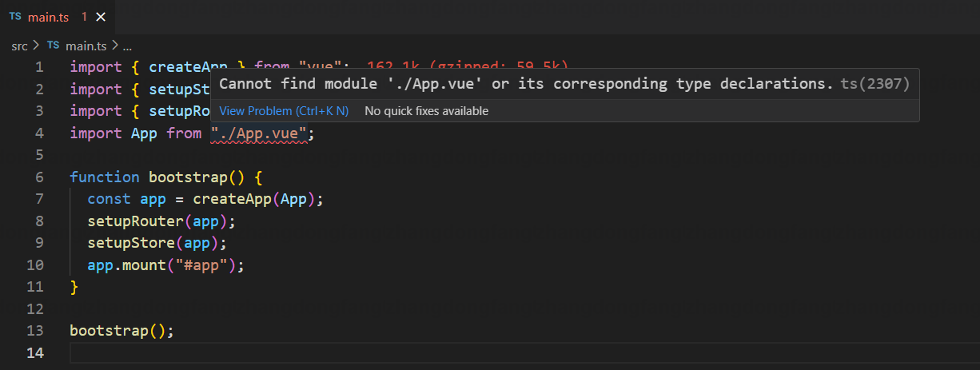This screenshot has width=980, height=370.
Task: Click setupStore(app) on line 9
Action: tap(153, 243)
